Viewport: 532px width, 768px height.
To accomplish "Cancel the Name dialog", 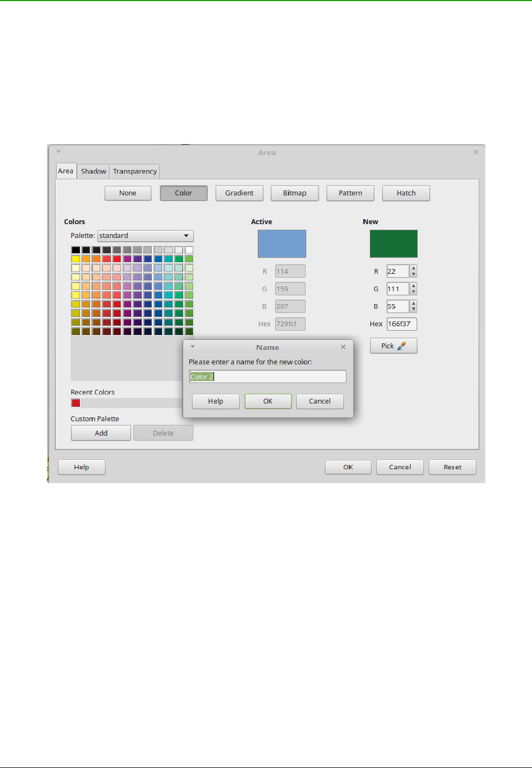I will pos(320,401).
